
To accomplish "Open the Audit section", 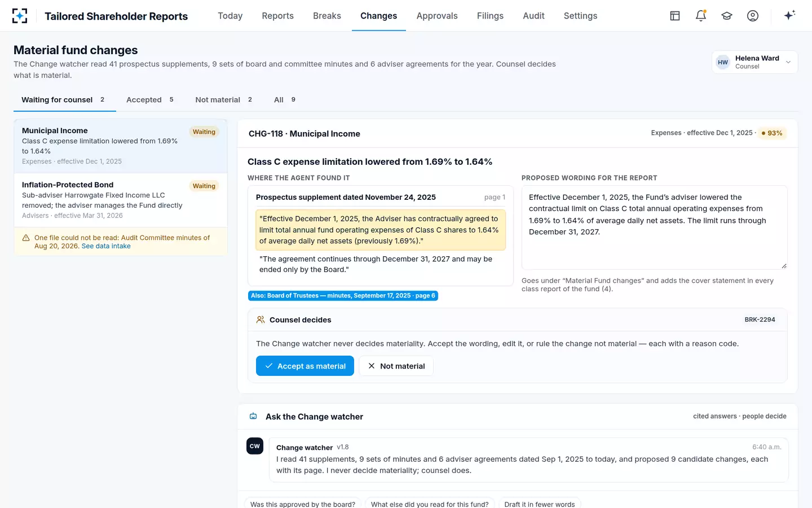I will coord(533,16).
